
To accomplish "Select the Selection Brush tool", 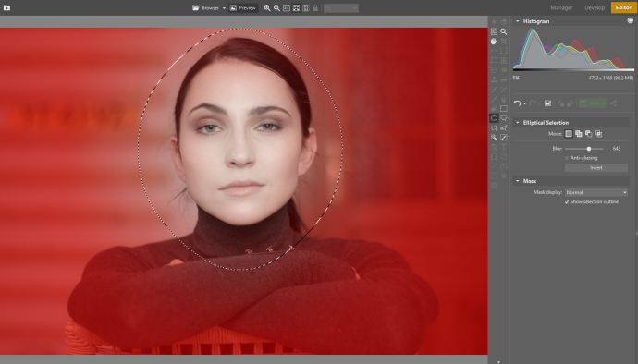I will click(504, 138).
